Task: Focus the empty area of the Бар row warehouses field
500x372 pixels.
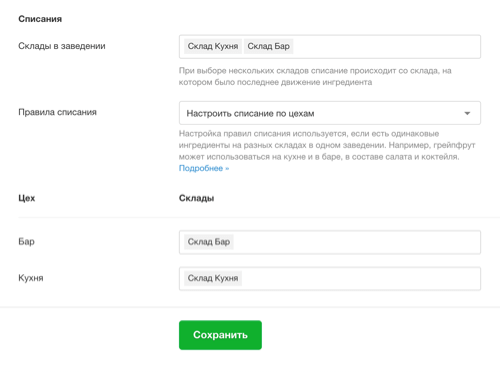Action: point(357,242)
